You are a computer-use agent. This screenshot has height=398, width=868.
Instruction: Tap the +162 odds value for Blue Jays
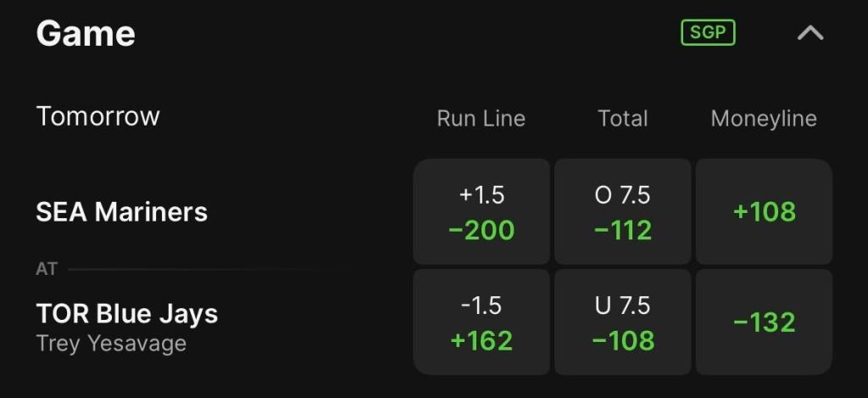coord(481,341)
